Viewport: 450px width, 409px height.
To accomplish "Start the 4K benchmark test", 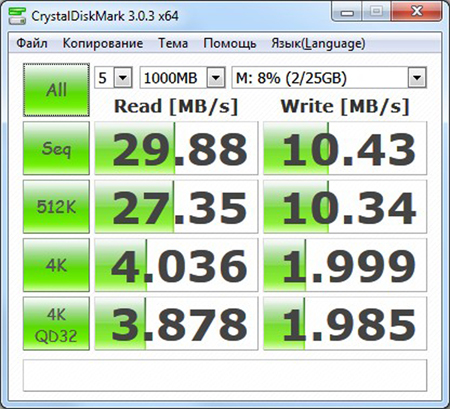I will point(56,265).
